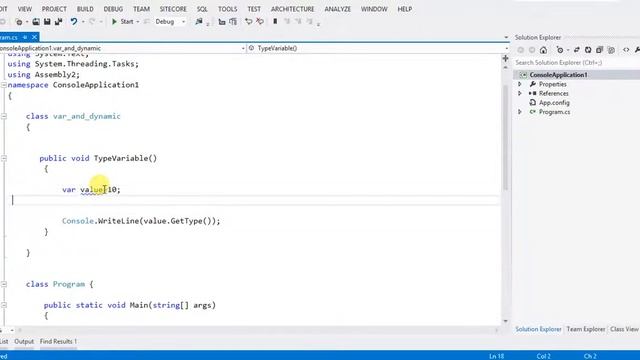Collapse the class Program outline block
The height and width of the screenshot is (360, 640).
click(4, 284)
